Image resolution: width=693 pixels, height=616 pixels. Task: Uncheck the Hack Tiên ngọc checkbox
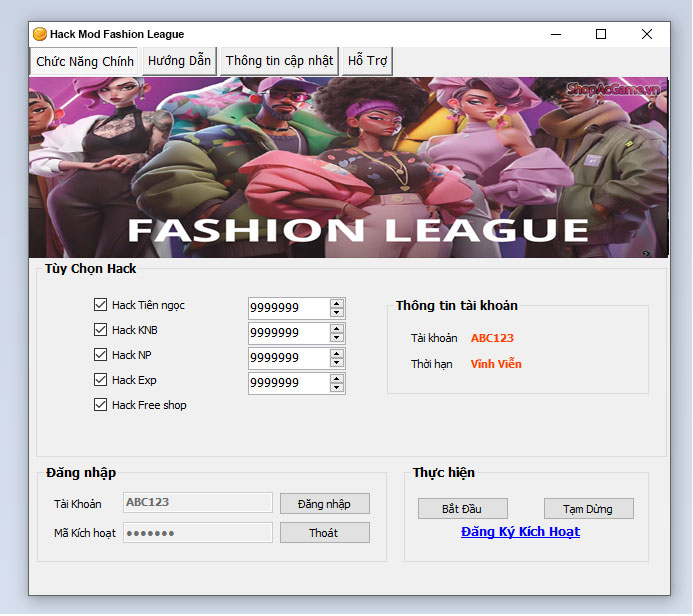pos(100,304)
